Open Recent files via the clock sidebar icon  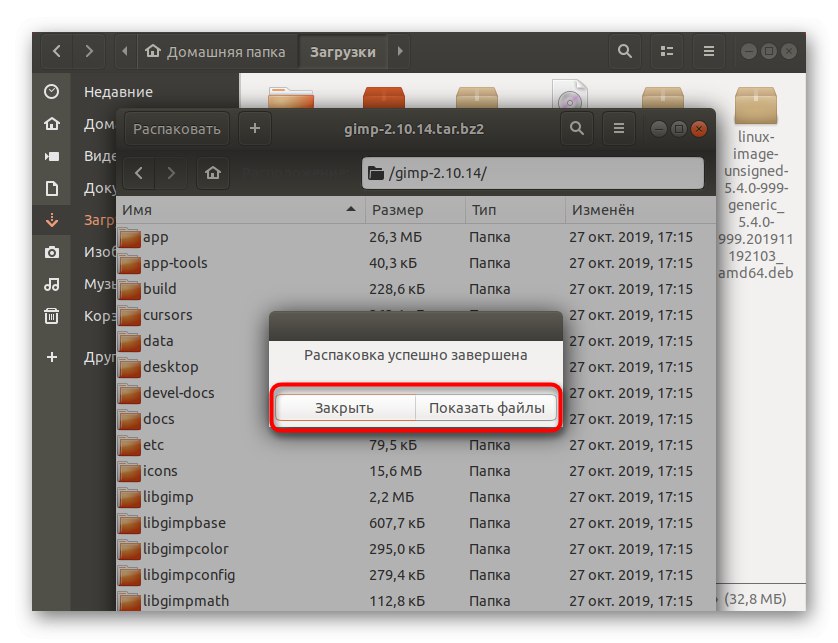pos(51,90)
